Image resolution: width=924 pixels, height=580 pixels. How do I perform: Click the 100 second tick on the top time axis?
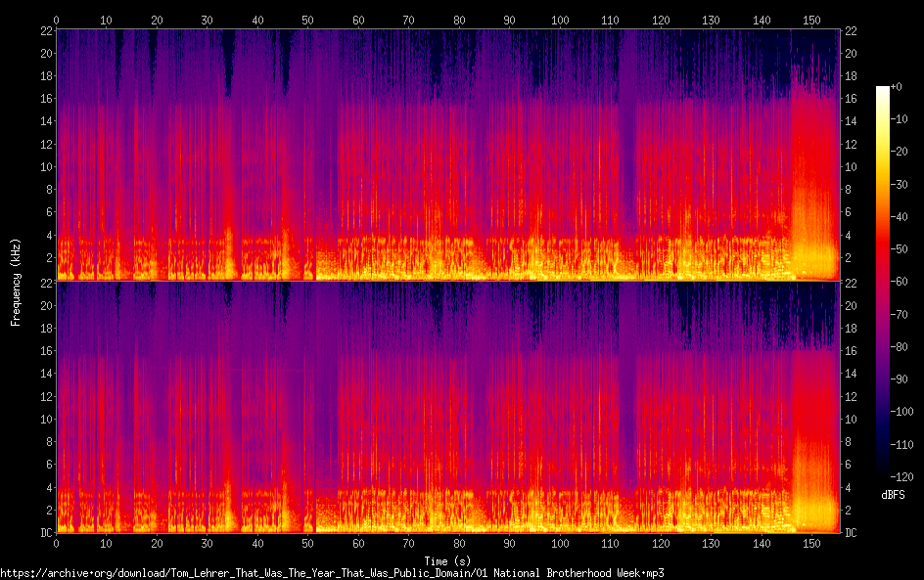[x=560, y=20]
